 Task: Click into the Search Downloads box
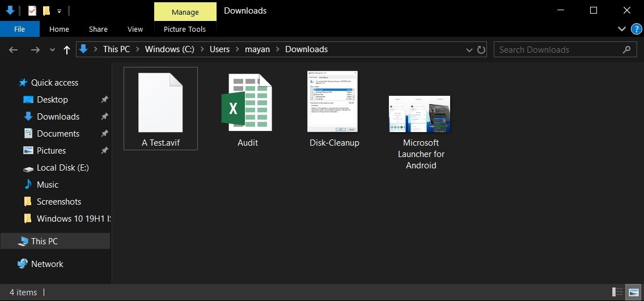[x=558, y=50]
